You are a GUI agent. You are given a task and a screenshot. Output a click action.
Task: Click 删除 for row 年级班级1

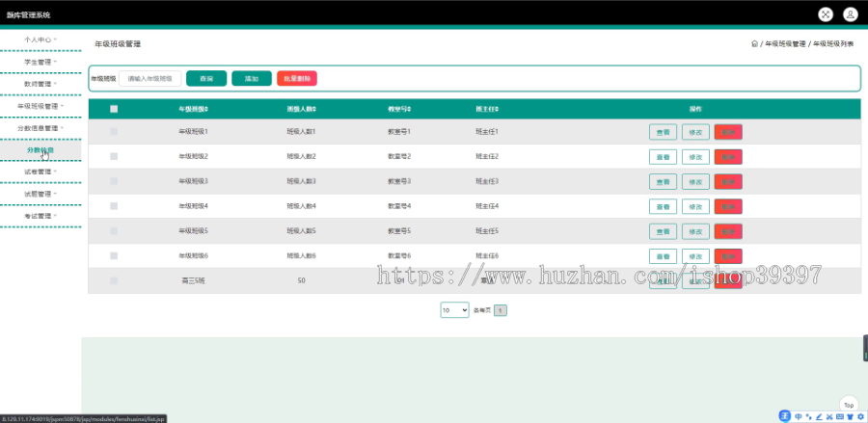pyautogui.click(x=728, y=132)
